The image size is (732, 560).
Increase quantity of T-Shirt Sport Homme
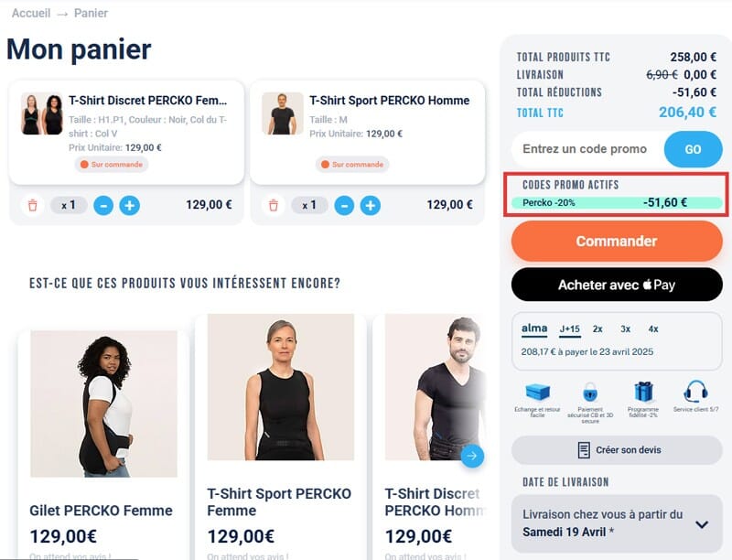coord(371,205)
